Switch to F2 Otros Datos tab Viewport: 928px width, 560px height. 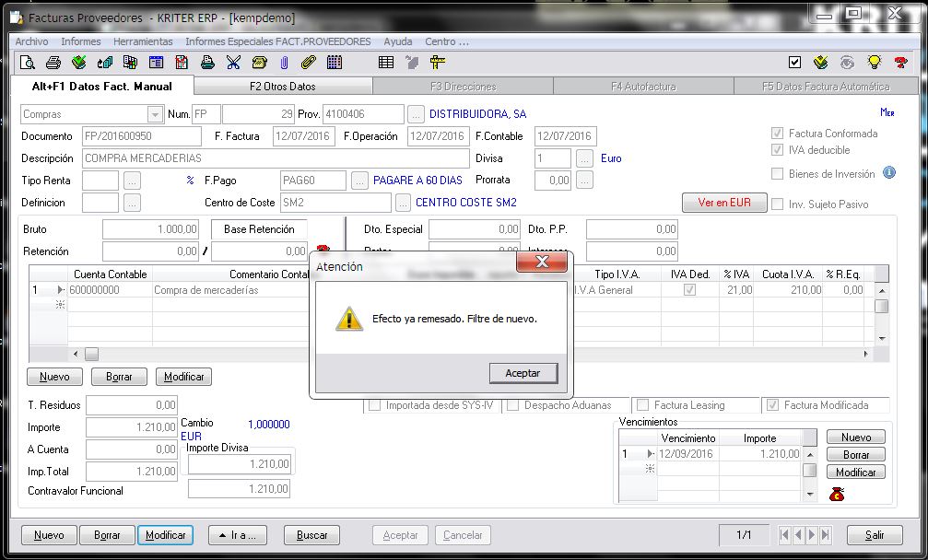283,87
